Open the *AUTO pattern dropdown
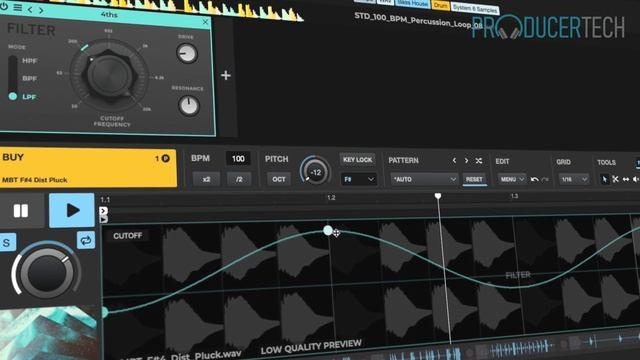 (424, 179)
